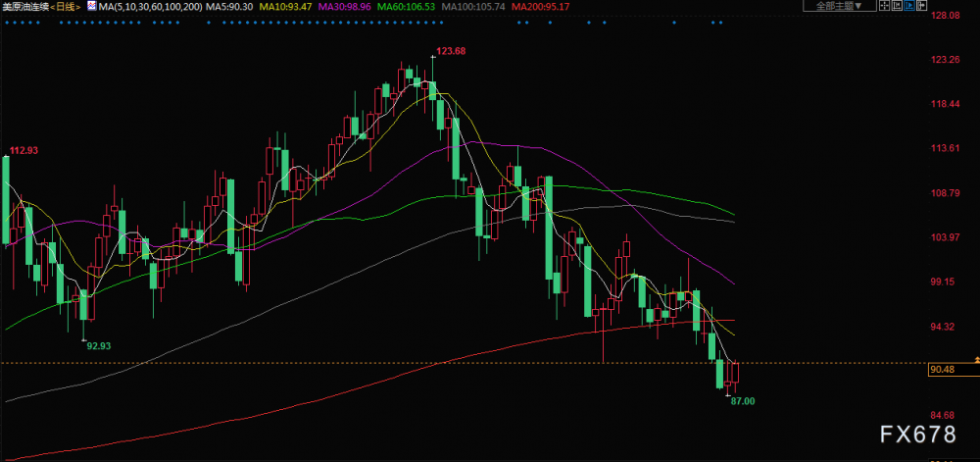
Task: Select the yellow MA10:93.47 legend label
Action: point(285,6)
